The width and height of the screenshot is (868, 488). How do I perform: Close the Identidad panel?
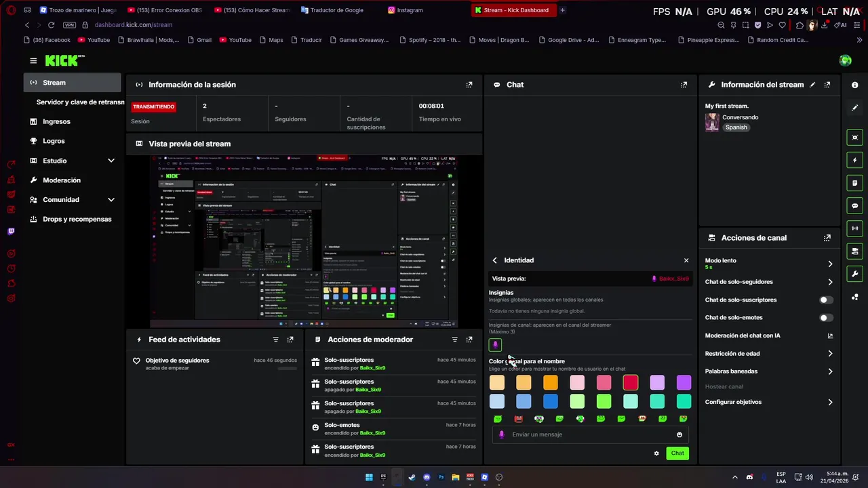tap(686, 260)
